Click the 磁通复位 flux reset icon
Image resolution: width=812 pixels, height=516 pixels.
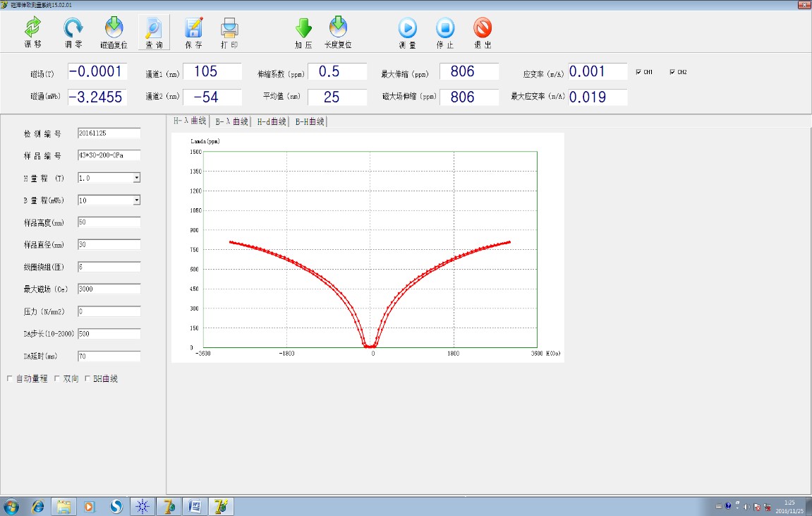click(114, 29)
